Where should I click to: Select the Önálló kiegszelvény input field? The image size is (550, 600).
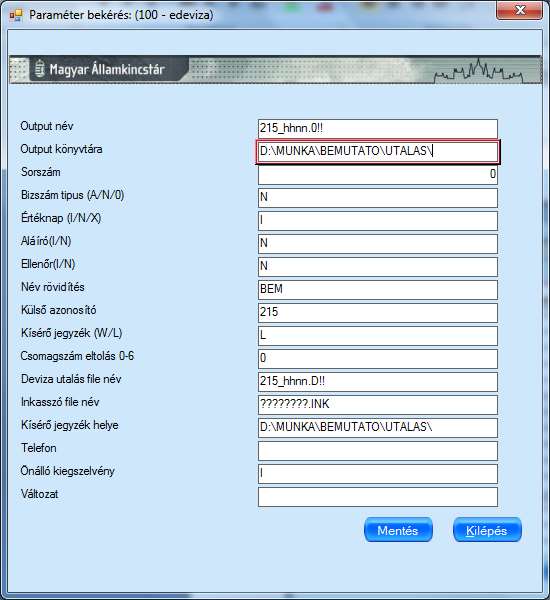[x=378, y=474]
